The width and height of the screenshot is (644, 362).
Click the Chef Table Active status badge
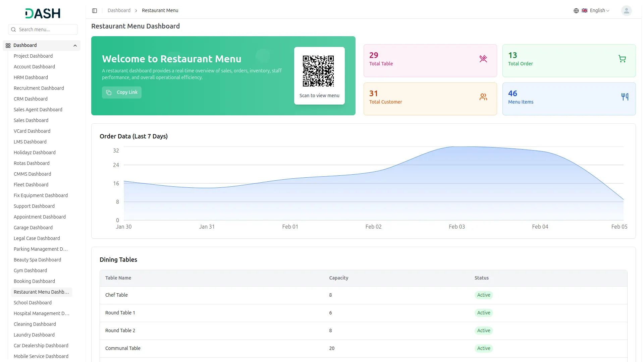click(x=483, y=295)
